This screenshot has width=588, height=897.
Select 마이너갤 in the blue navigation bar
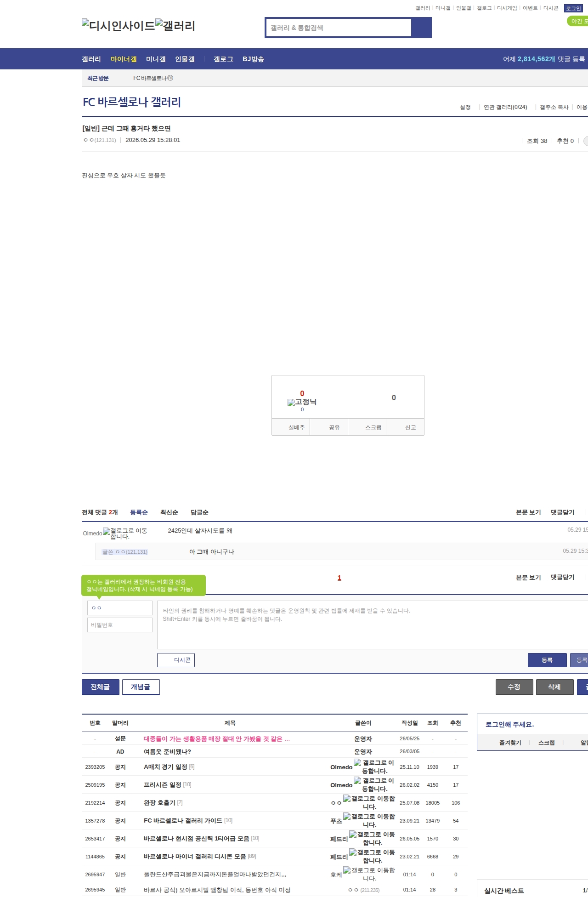click(x=124, y=59)
